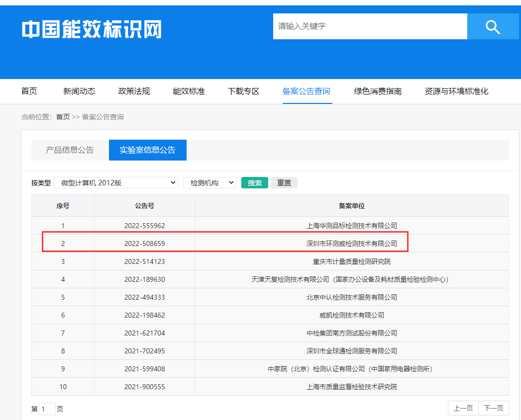Click the magnifying glass search icon
521x420 pixels.
click(x=493, y=26)
